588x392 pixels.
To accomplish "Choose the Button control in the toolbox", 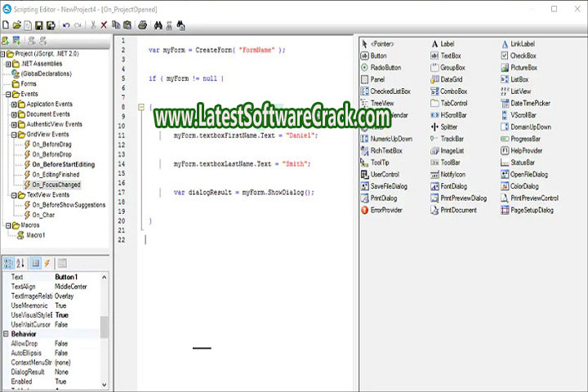I will click(378, 56).
